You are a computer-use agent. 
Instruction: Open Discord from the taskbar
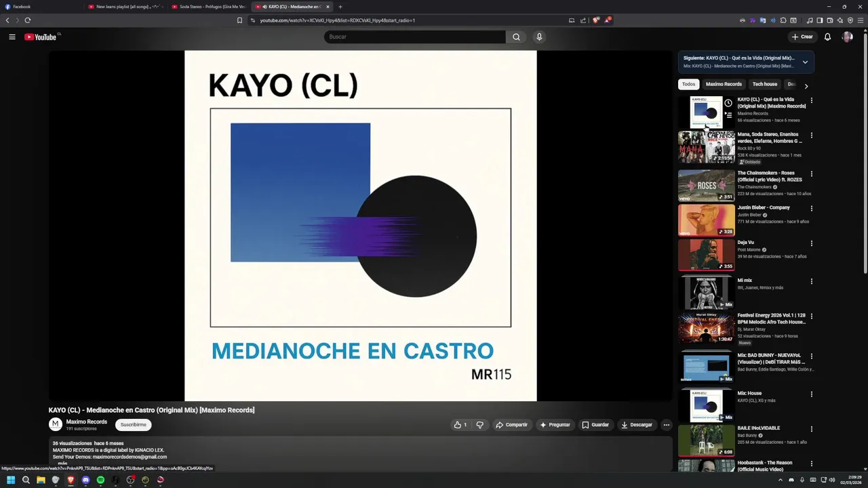click(x=85, y=480)
